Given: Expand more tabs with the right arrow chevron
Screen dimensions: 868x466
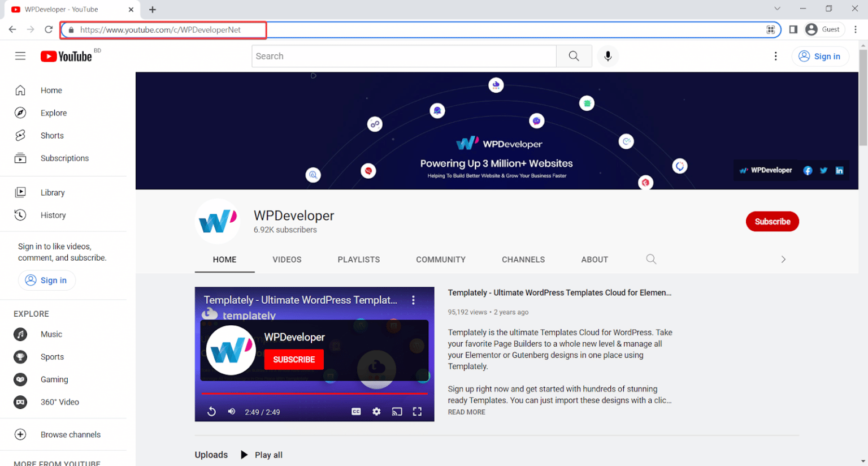Looking at the screenshot, I should pos(783,259).
